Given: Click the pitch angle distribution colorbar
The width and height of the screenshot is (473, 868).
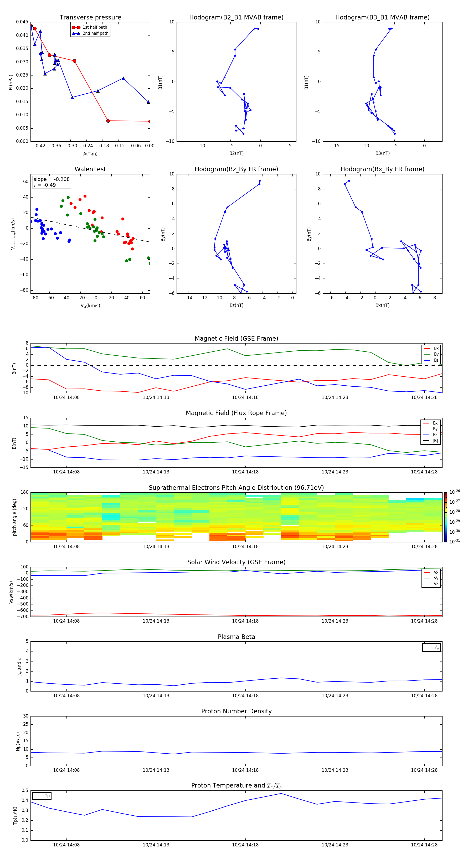Looking at the screenshot, I should tap(446, 517).
